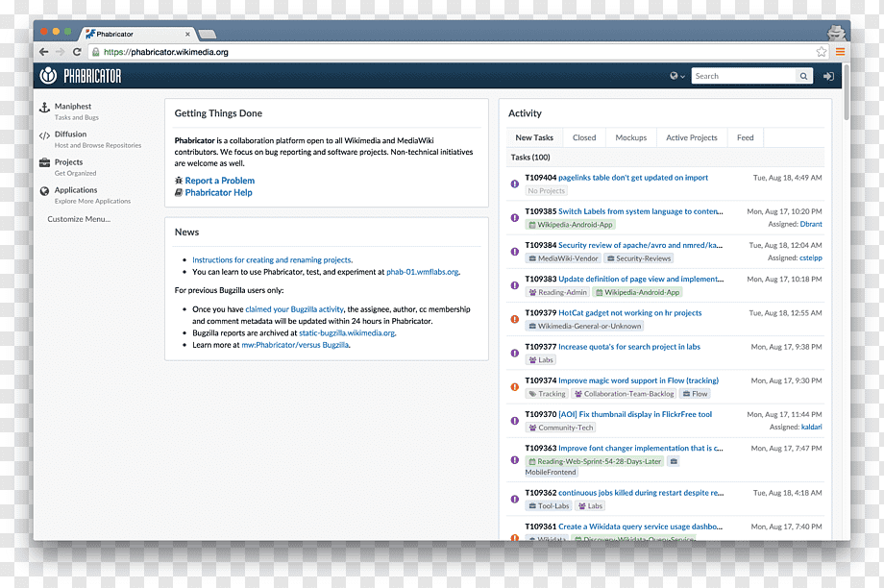Viewport: 884px width, 588px height.
Task: Bookmark page with the star icon
Action: pos(821,52)
